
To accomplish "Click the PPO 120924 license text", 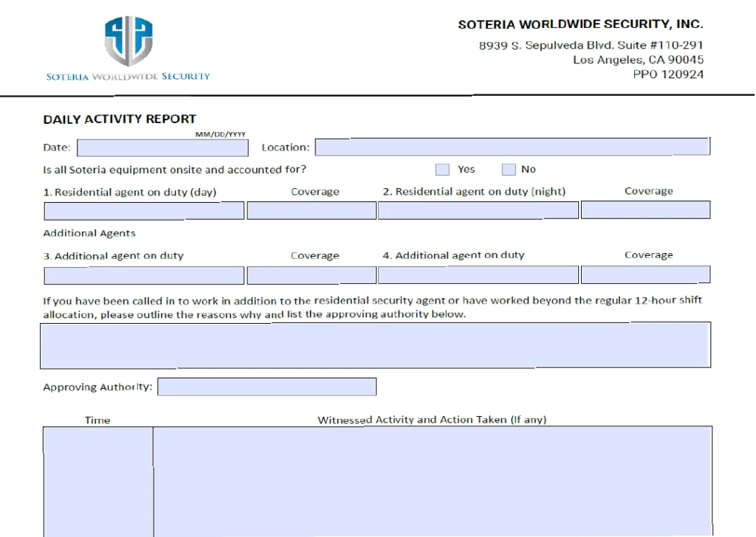I will click(x=667, y=75).
